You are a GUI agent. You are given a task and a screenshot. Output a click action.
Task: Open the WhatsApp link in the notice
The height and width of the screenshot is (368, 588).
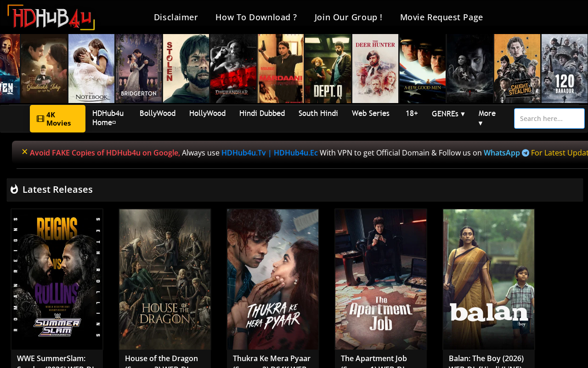(x=502, y=153)
